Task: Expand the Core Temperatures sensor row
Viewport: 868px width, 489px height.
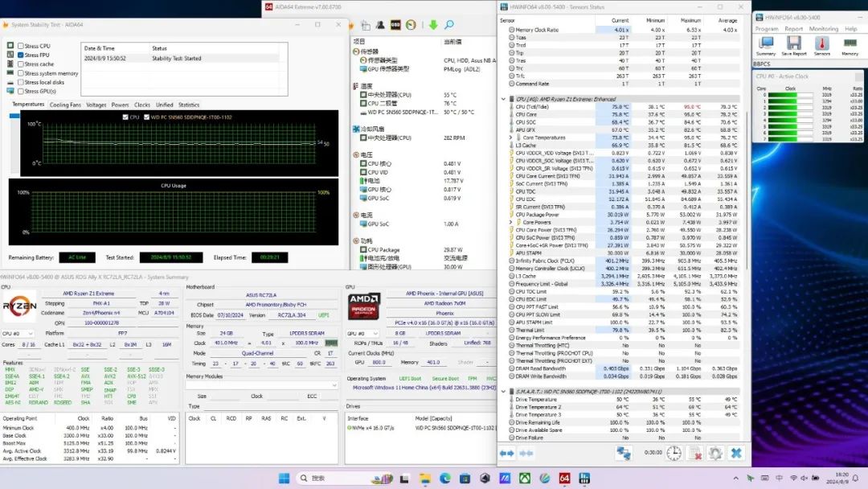Action: click(x=511, y=138)
